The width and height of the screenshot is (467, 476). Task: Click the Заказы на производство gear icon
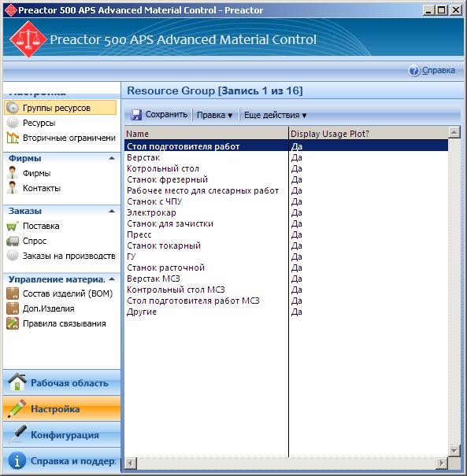(x=13, y=256)
